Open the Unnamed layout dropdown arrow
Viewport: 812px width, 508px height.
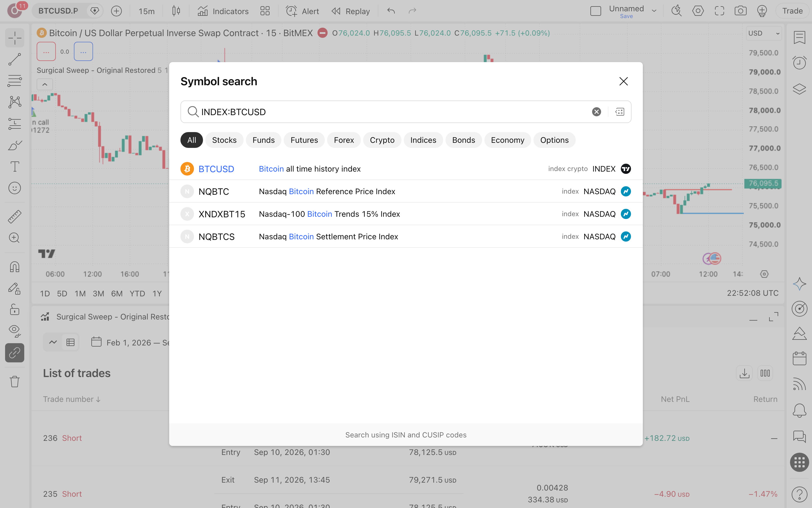coord(654,11)
